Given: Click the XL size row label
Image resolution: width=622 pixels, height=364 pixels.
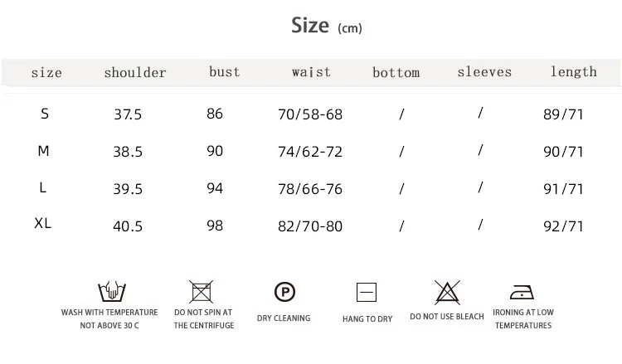Looking at the screenshot, I should (x=43, y=223).
